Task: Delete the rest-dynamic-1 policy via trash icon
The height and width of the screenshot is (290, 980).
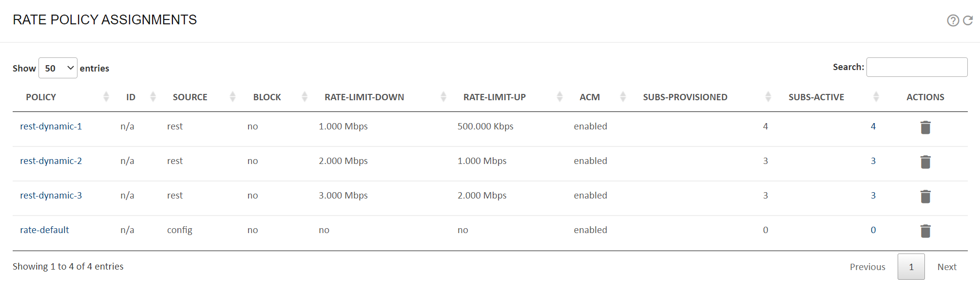Action: click(925, 127)
